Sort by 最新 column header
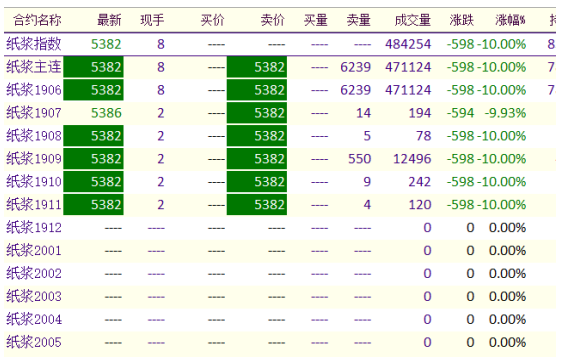The image size is (564, 363). point(109,20)
